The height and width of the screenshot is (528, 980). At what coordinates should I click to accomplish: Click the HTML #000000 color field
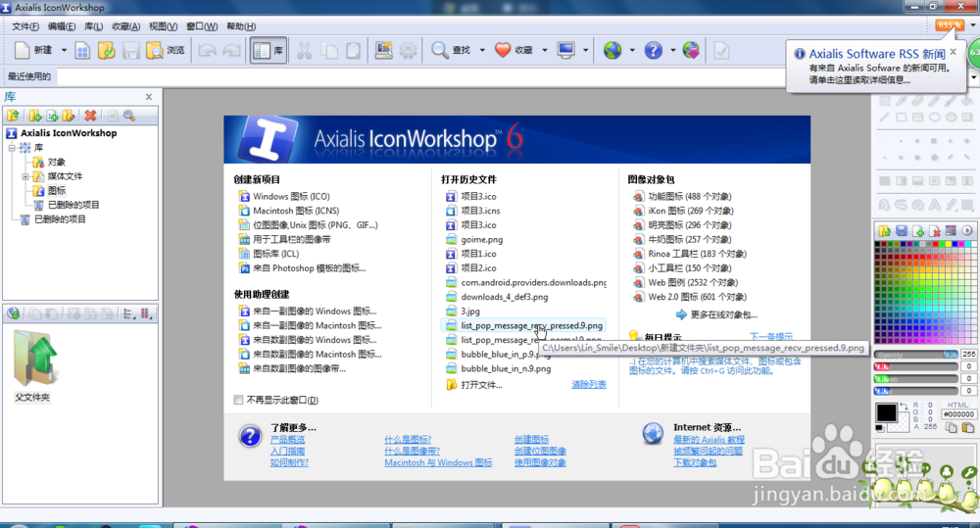pyautogui.click(x=958, y=414)
